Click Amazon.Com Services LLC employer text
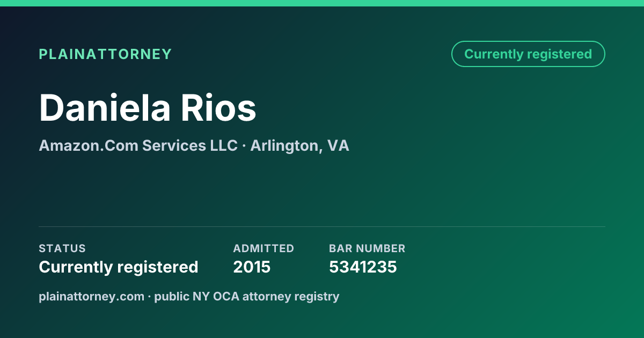 pos(138,145)
